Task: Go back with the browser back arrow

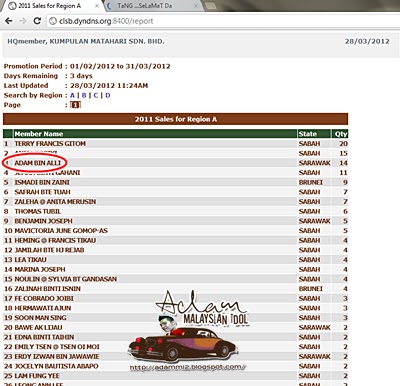Action: click(9, 21)
